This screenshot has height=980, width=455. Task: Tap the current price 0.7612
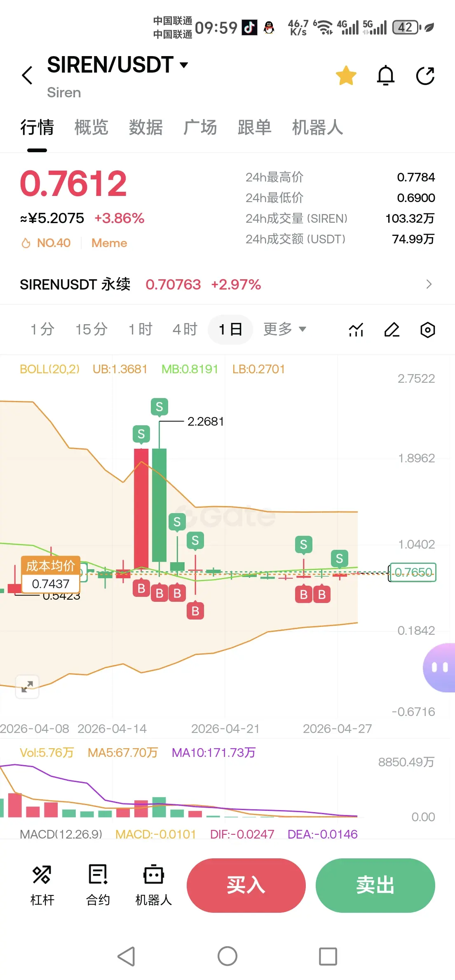point(73,183)
